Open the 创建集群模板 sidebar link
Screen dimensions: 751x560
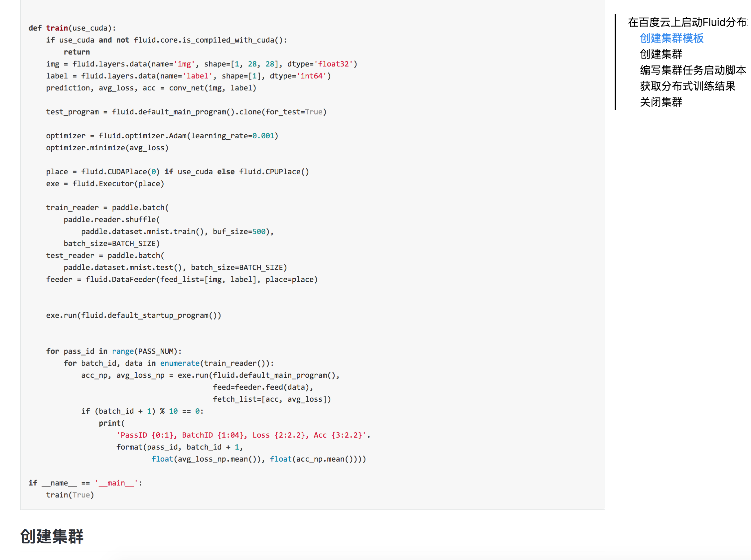click(x=671, y=38)
